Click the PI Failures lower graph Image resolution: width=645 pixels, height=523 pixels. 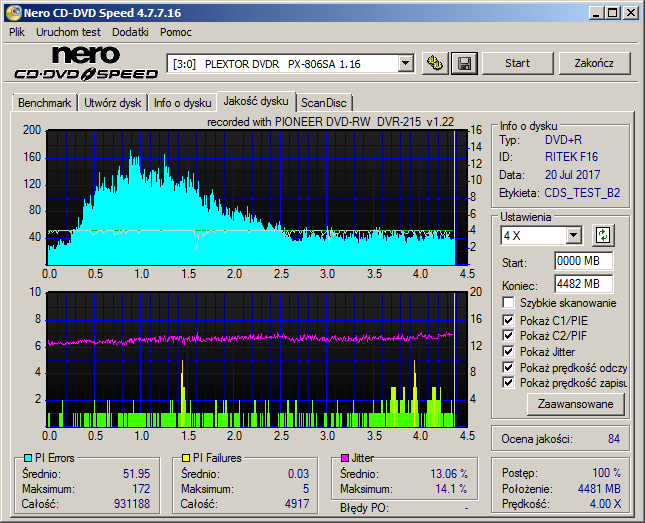coord(257,360)
